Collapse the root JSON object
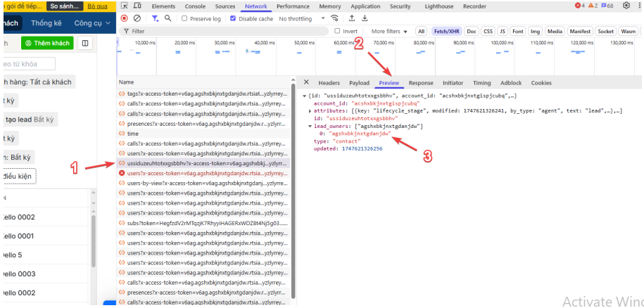 click(304, 96)
